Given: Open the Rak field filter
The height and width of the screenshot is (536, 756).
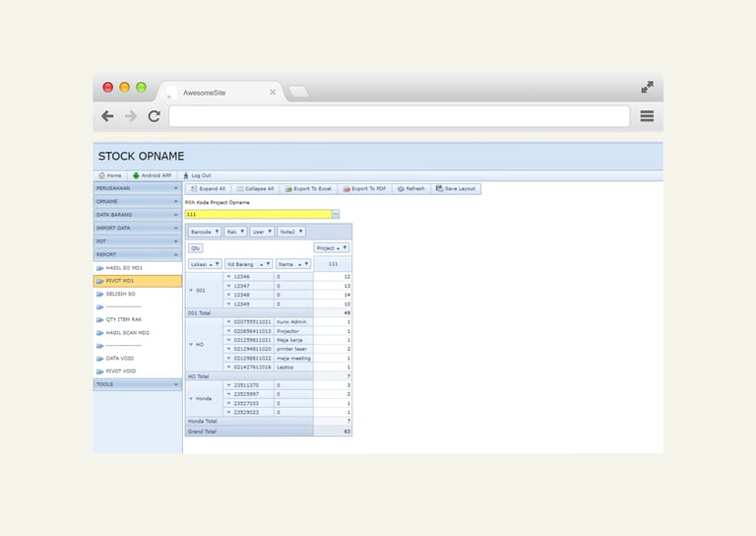Looking at the screenshot, I should [x=242, y=232].
